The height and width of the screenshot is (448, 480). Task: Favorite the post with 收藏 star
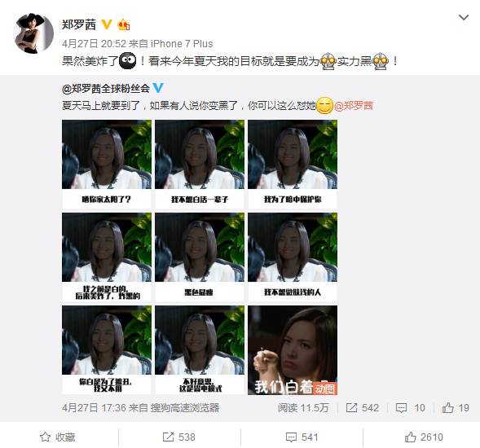(x=57, y=437)
